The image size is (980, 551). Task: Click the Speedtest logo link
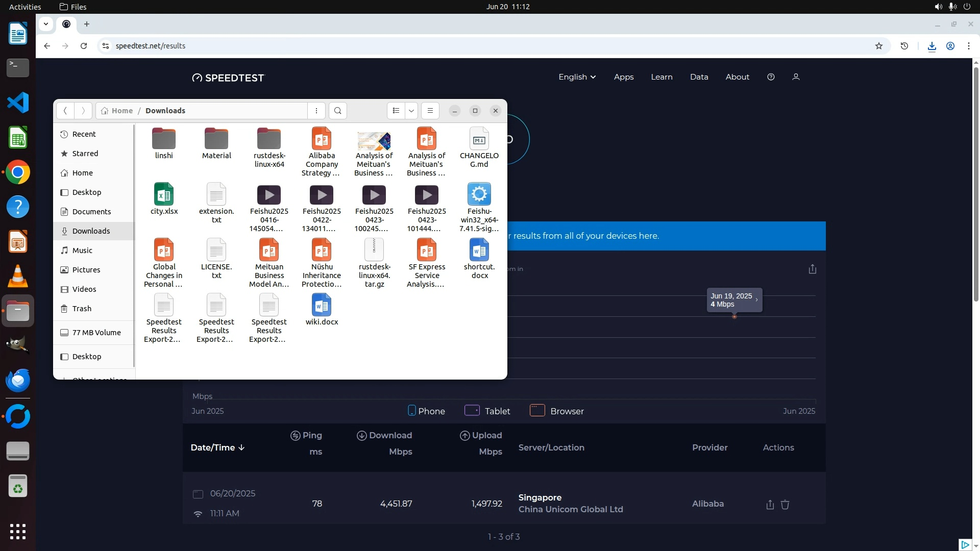pyautogui.click(x=228, y=78)
